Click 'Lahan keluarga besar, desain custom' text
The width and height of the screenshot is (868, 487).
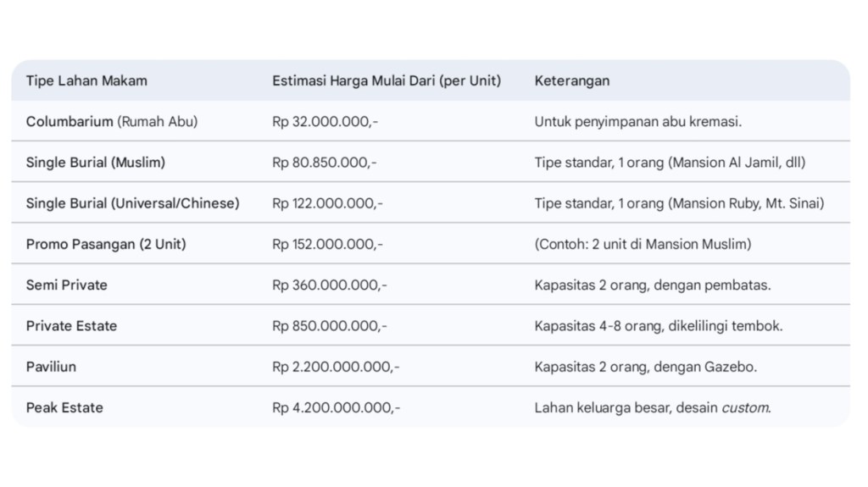click(x=652, y=407)
